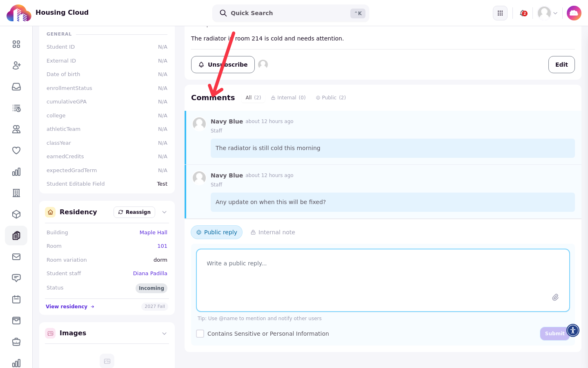Click the briefcase sidebar icon

pyautogui.click(x=16, y=342)
